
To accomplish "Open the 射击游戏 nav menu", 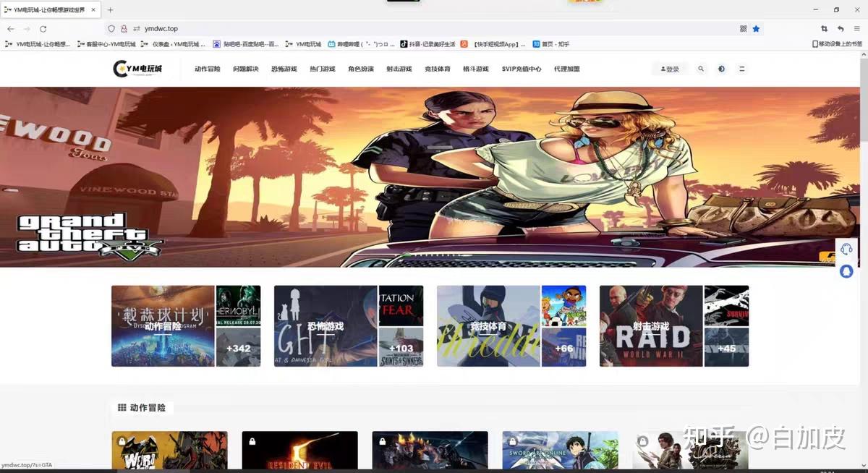I will [399, 69].
